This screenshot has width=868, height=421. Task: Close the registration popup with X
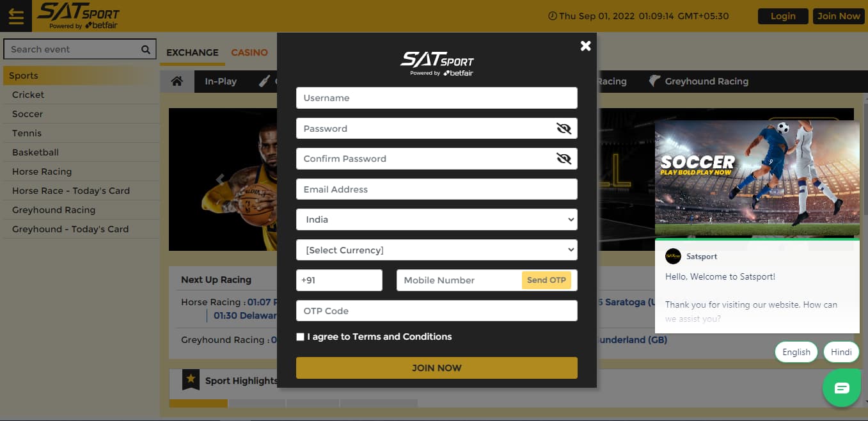point(585,45)
